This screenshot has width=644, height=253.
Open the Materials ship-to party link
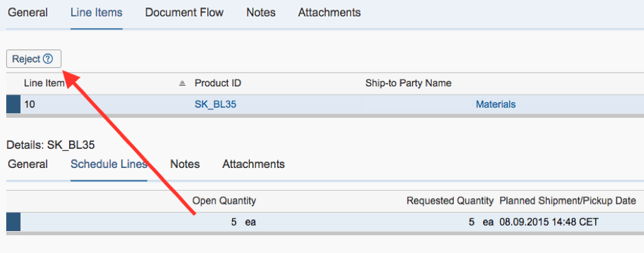pos(495,104)
